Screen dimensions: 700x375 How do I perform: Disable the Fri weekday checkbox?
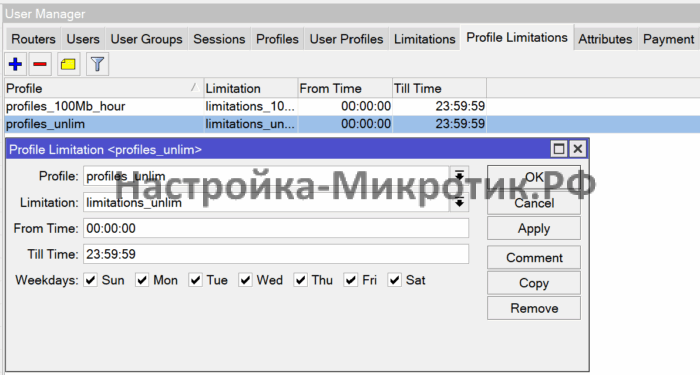point(350,280)
